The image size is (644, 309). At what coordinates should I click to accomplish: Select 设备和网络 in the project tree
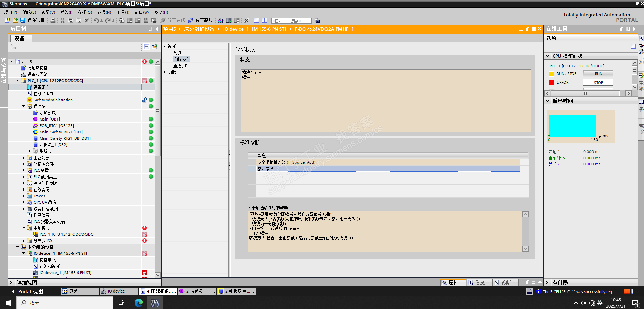[37, 74]
